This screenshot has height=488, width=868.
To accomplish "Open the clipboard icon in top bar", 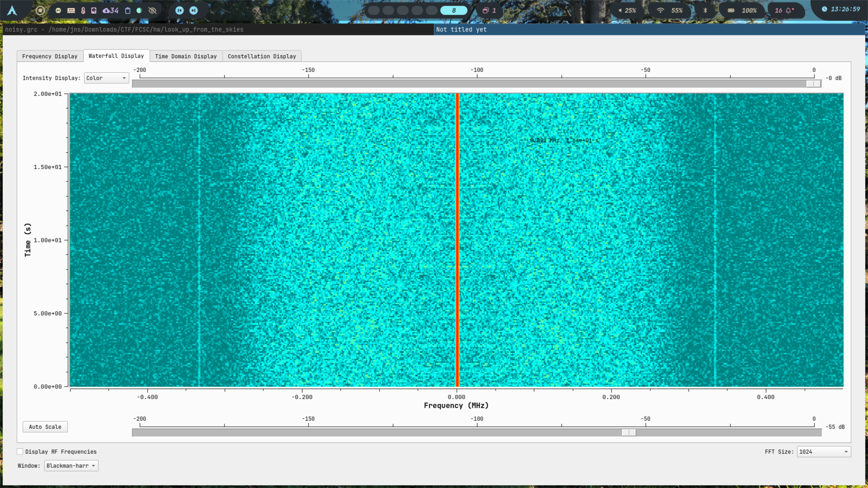I will [x=128, y=10].
